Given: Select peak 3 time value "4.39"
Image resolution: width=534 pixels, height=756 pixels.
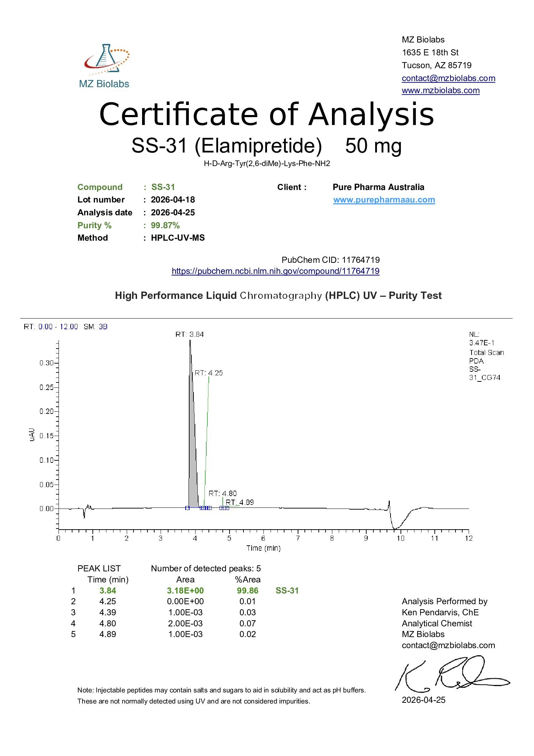Looking at the screenshot, I should [108, 612].
